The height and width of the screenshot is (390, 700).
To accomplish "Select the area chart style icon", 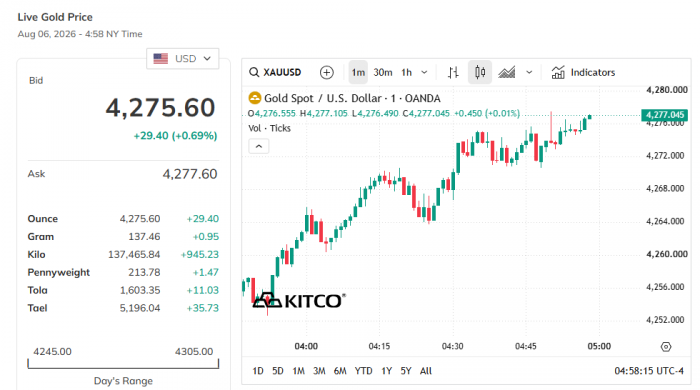I will (507, 72).
